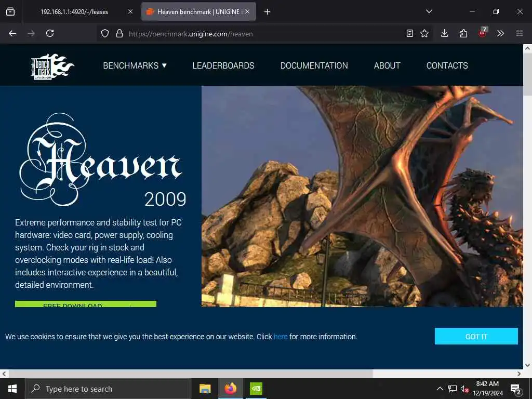532x399 pixels.
Task: Click the horizontal scrollbar thumb
Action: click(190, 374)
